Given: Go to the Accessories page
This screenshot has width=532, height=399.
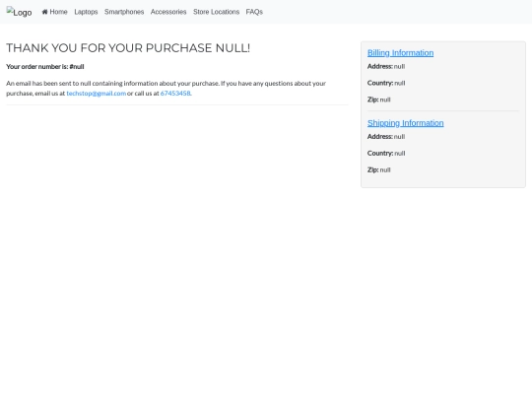Looking at the screenshot, I should tap(168, 12).
